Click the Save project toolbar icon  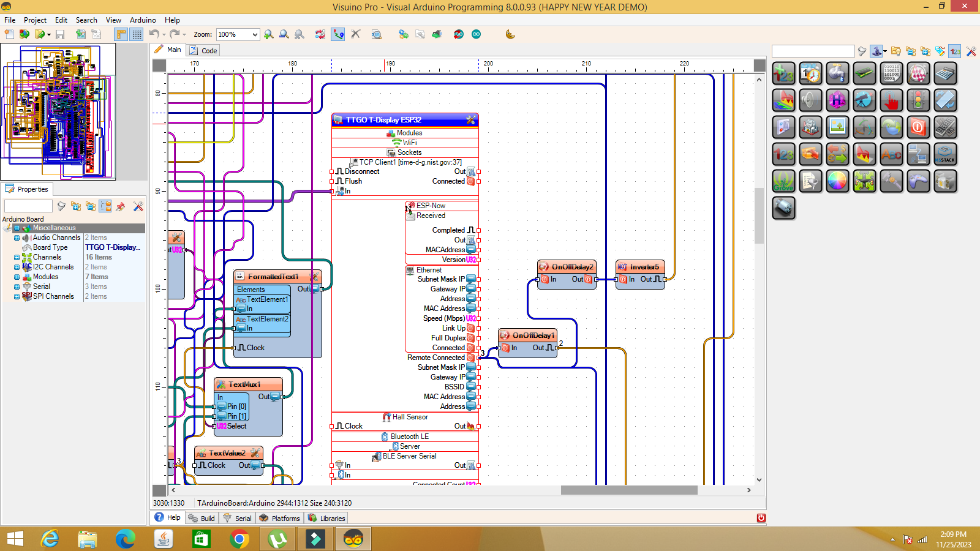click(x=60, y=34)
